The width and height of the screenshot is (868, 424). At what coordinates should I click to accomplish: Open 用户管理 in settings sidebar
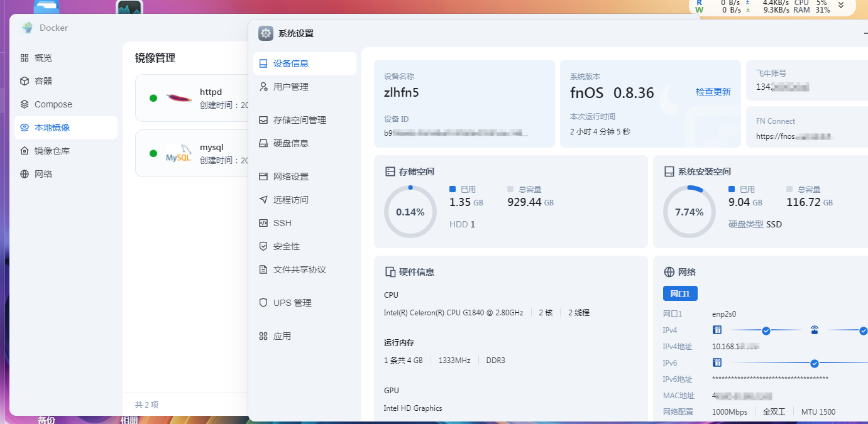(305, 87)
